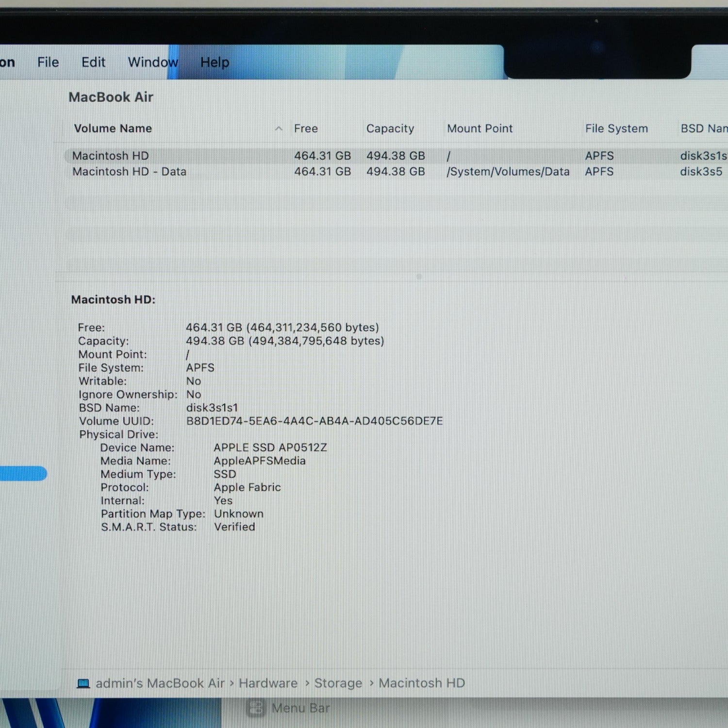Click APFS in the Macintosh HD - Data row
This screenshot has height=728, width=728.
coord(599,172)
